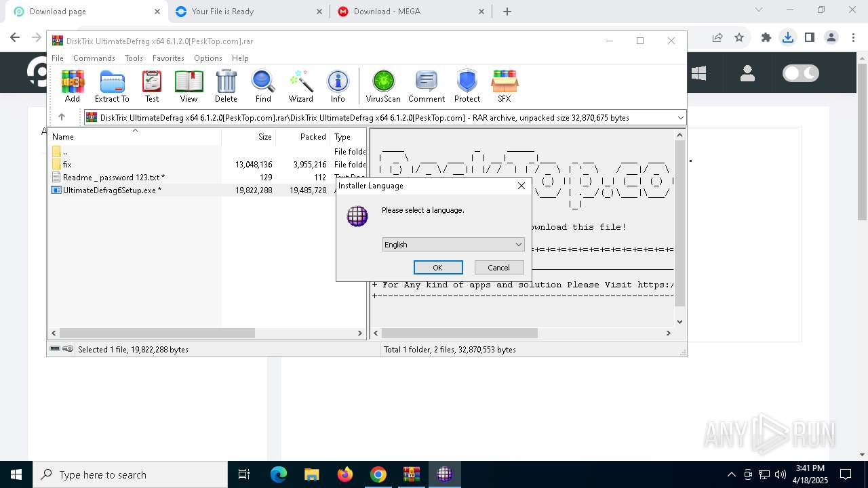
Task: Click the Info toolbar icon
Action: point(338,86)
